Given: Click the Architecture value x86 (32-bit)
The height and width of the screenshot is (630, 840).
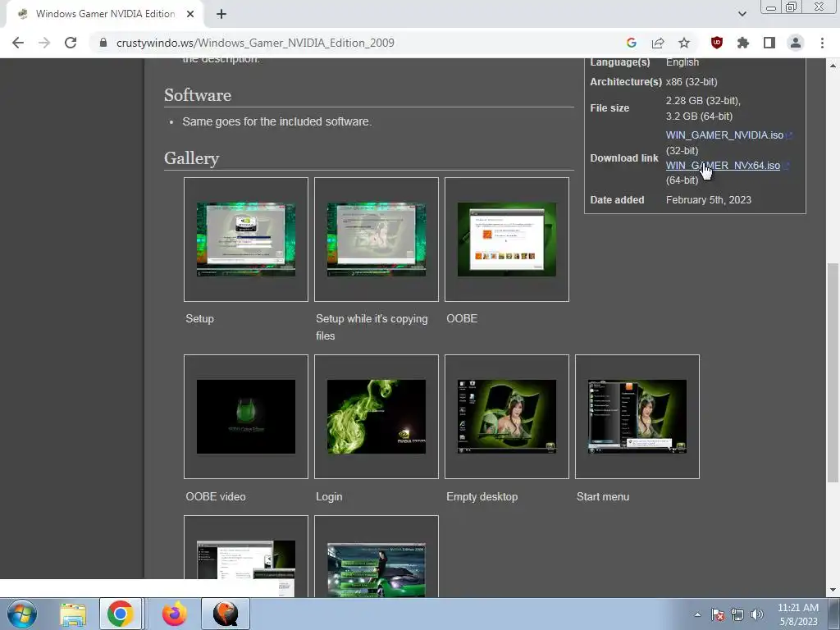Looking at the screenshot, I should pyautogui.click(x=692, y=81).
